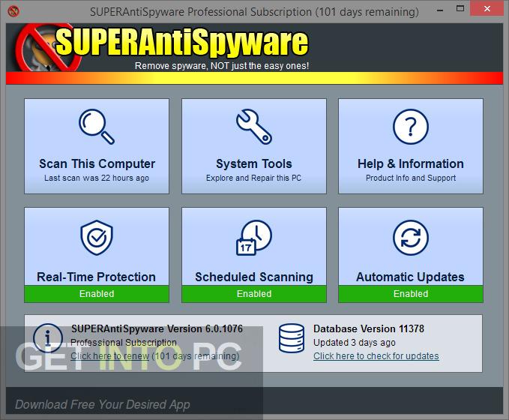The image size is (509, 420).
Task: Click 'Professional Subscription' text in info panel
Action: [124, 343]
